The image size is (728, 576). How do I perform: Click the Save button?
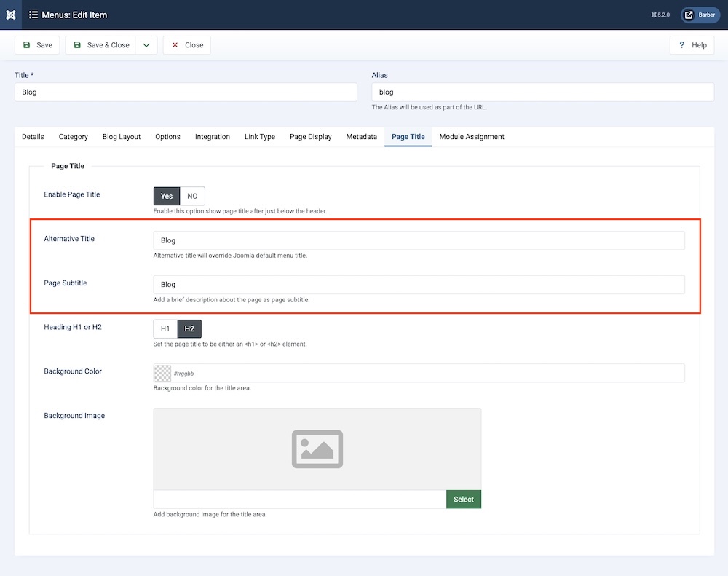(x=37, y=45)
